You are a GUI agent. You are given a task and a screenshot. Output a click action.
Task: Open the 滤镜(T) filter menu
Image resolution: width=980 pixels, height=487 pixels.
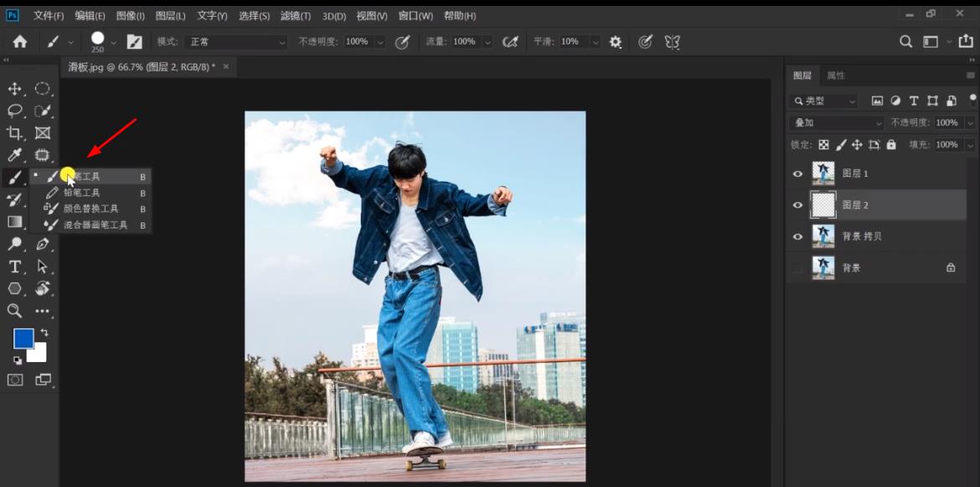[x=294, y=16]
